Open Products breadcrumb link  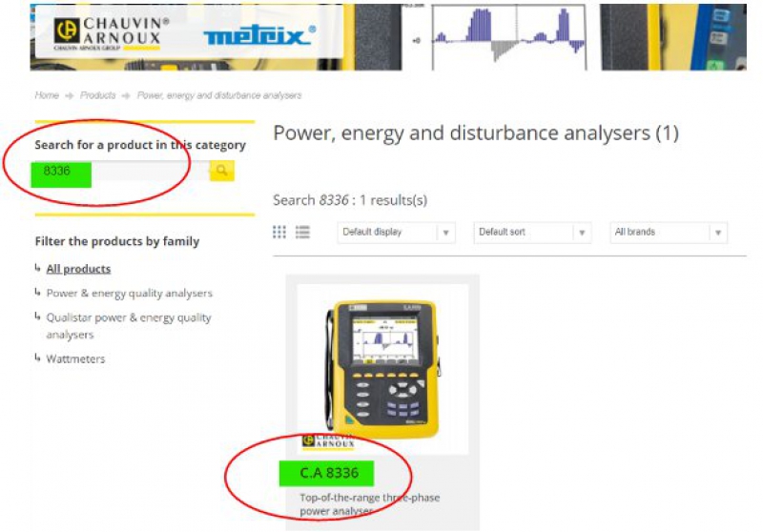(98, 95)
